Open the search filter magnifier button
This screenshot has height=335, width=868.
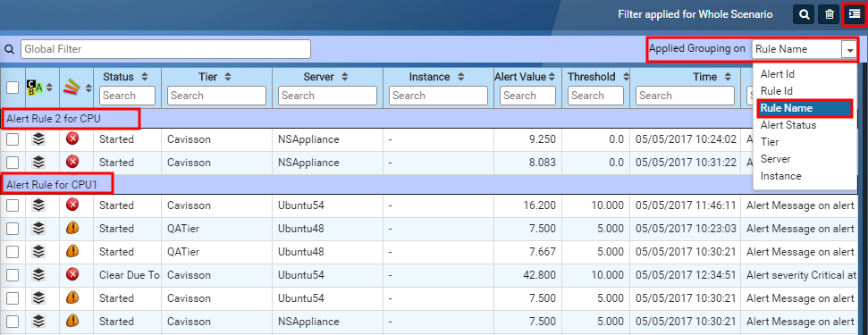[804, 14]
